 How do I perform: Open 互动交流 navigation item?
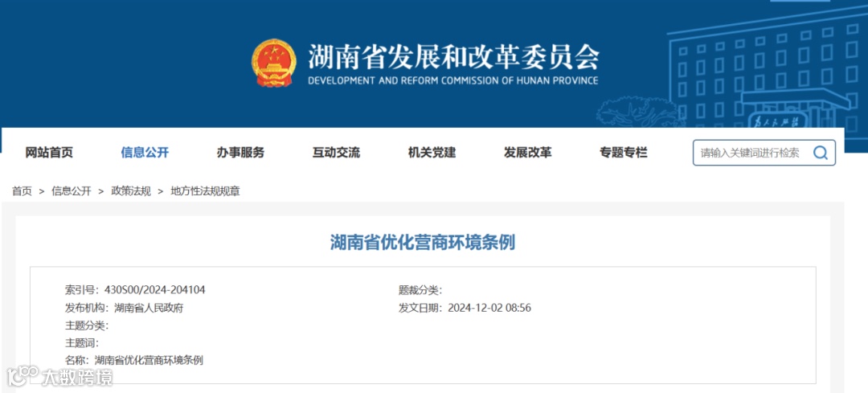[x=336, y=153]
